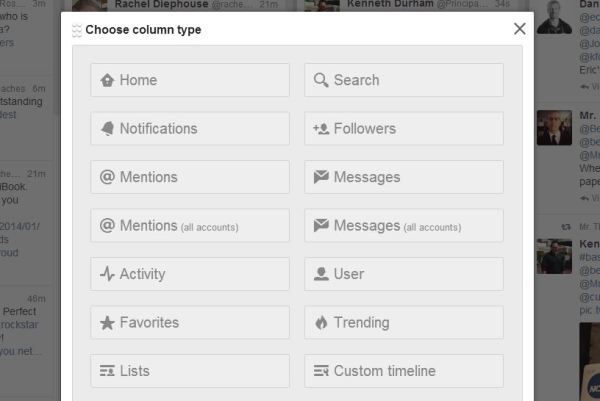Click the Followers add-person icon
The width and height of the screenshot is (600, 401).
[321, 129]
